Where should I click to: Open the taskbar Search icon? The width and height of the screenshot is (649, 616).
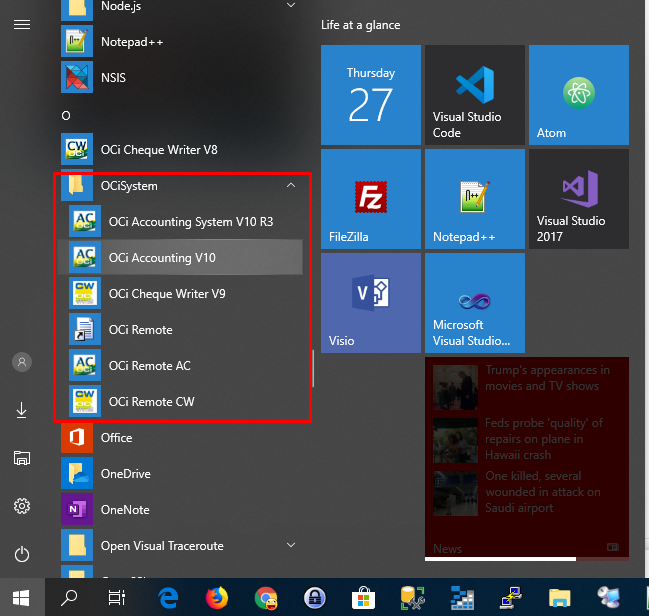69,598
